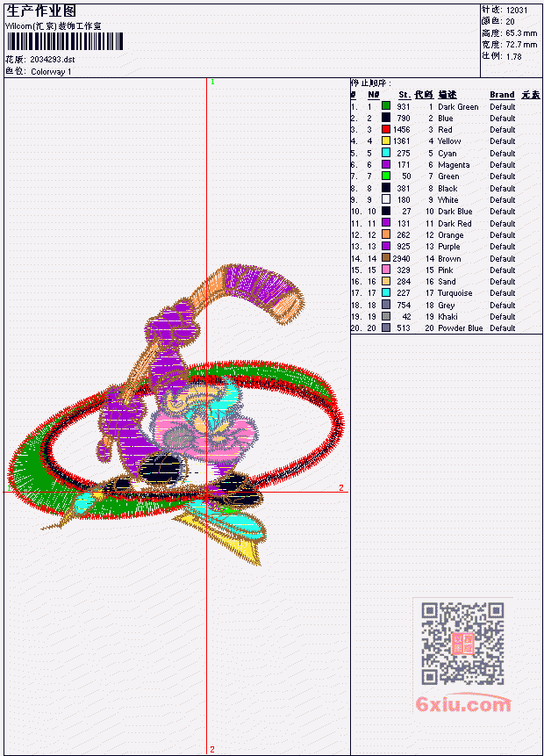Select the Turquoise color name

tap(455, 293)
